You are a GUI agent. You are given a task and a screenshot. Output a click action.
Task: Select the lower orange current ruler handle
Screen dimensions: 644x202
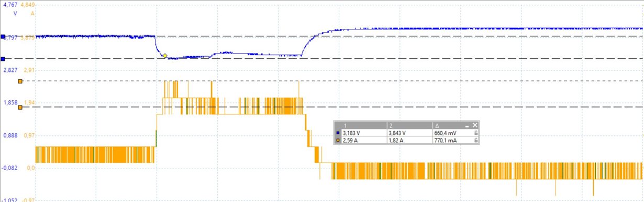pos(20,107)
